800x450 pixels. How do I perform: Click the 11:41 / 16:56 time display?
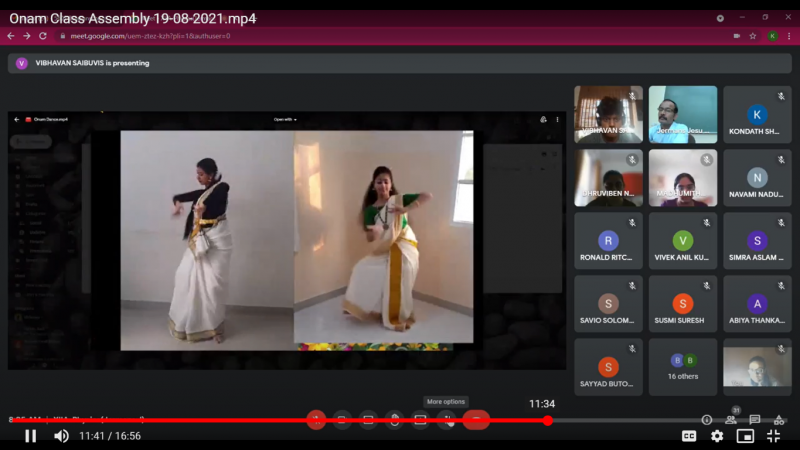pos(110,436)
